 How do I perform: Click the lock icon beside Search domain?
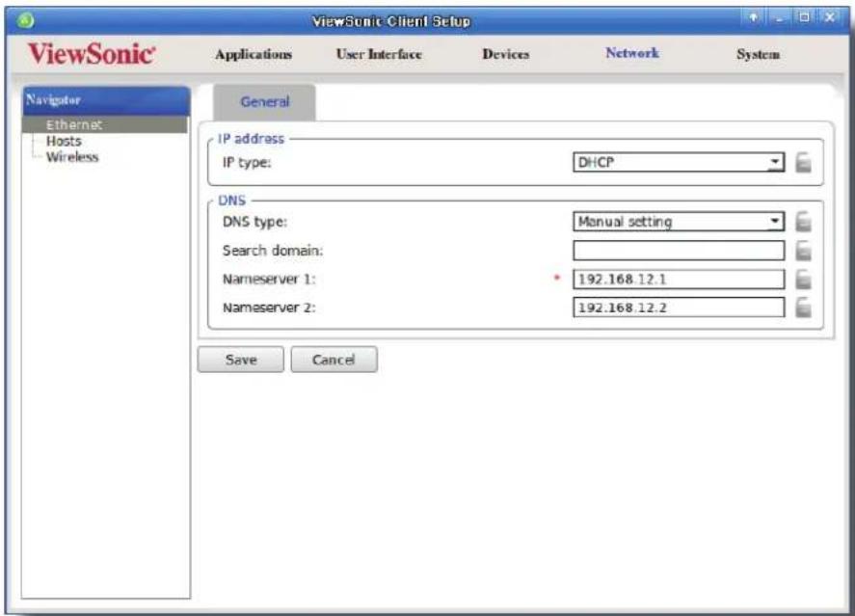803,251
